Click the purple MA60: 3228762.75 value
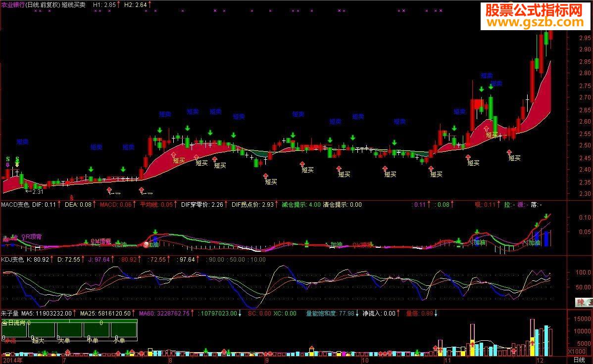 point(164,314)
